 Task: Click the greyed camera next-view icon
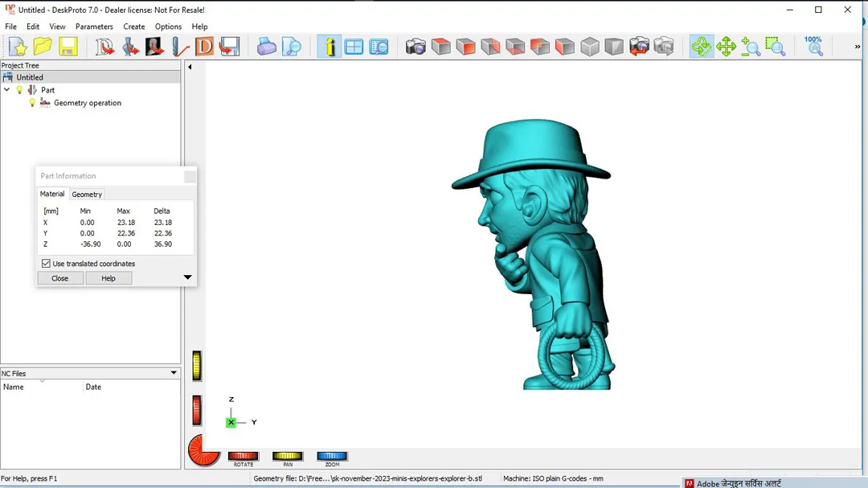664,47
